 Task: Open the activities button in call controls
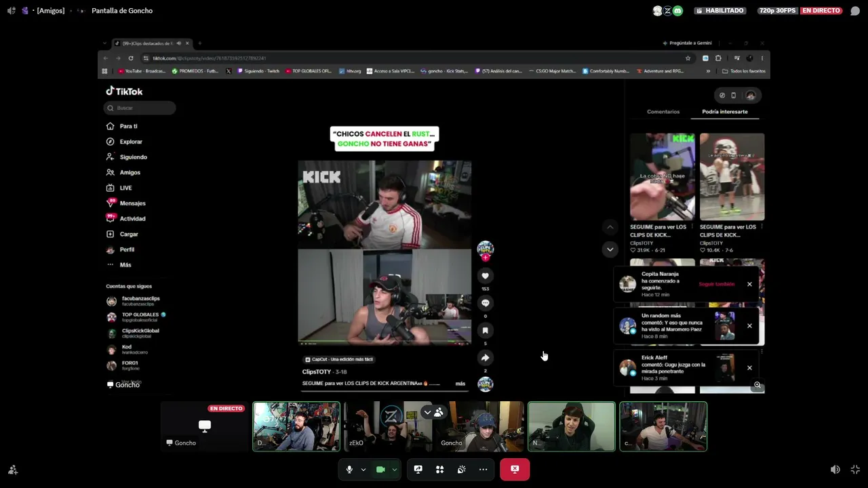pyautogui.click(x=440, y=469)
